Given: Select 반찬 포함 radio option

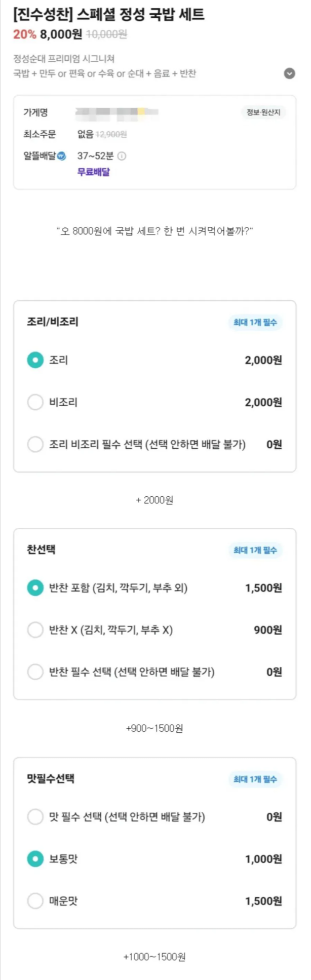Looking at the screenshot, I should [x=35, y=588].
